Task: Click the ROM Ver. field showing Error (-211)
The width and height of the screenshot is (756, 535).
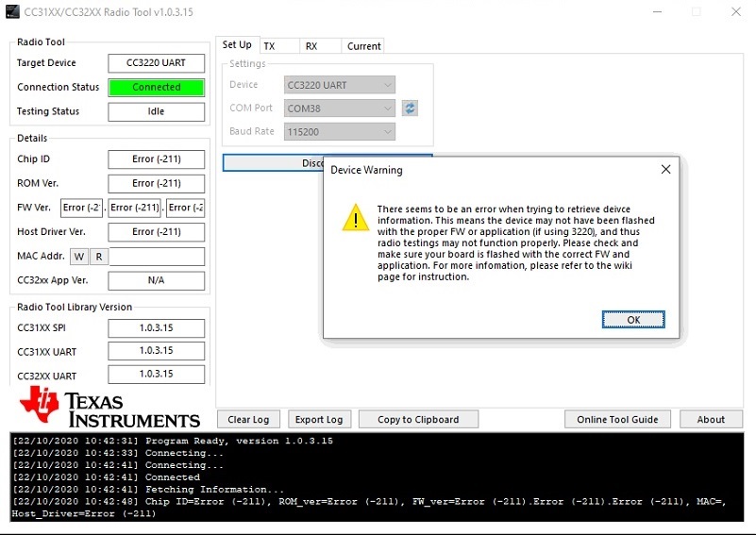Action: tap(157, 183)
